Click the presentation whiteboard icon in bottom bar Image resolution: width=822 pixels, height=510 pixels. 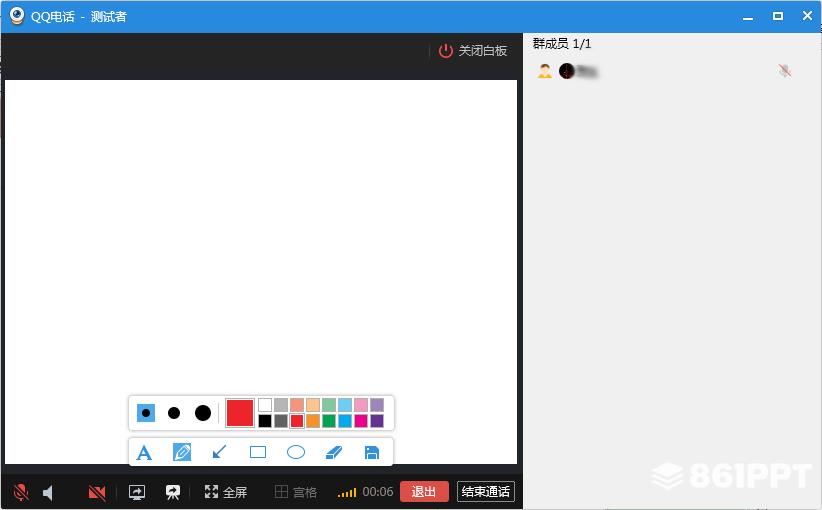[173, 492]
